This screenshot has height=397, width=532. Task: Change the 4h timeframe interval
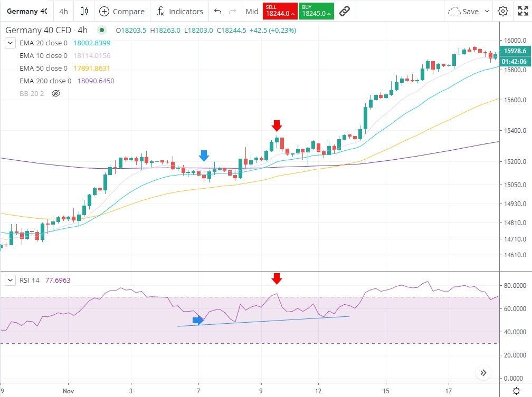[x=63, y=11]
